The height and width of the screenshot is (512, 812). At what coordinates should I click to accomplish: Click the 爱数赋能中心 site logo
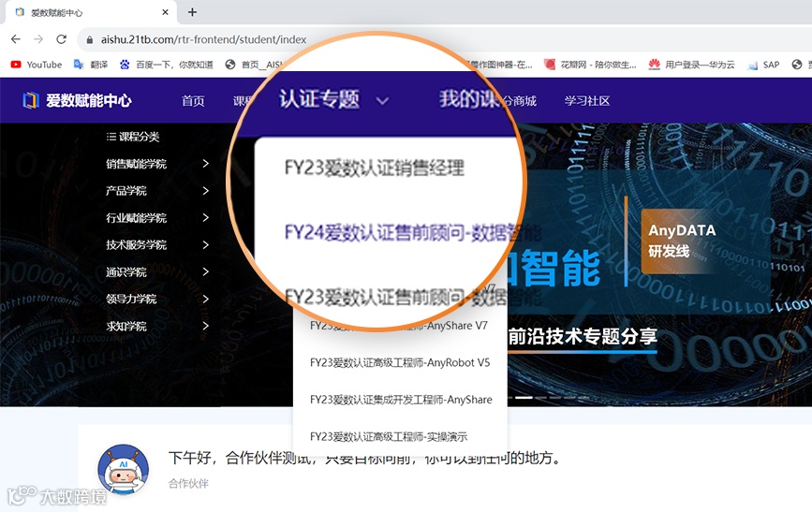tap(78, 100)
